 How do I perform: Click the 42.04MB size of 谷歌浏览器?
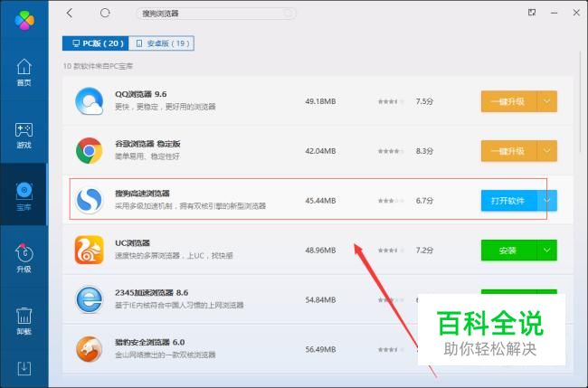pyautogui.click(x=320, y=151)
